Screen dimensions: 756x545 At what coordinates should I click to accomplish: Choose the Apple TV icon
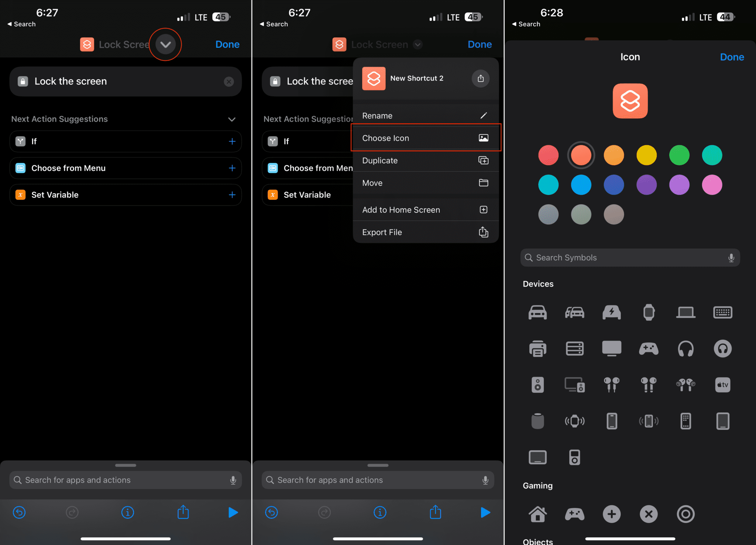pyautogui.click(x=722, y=384)
